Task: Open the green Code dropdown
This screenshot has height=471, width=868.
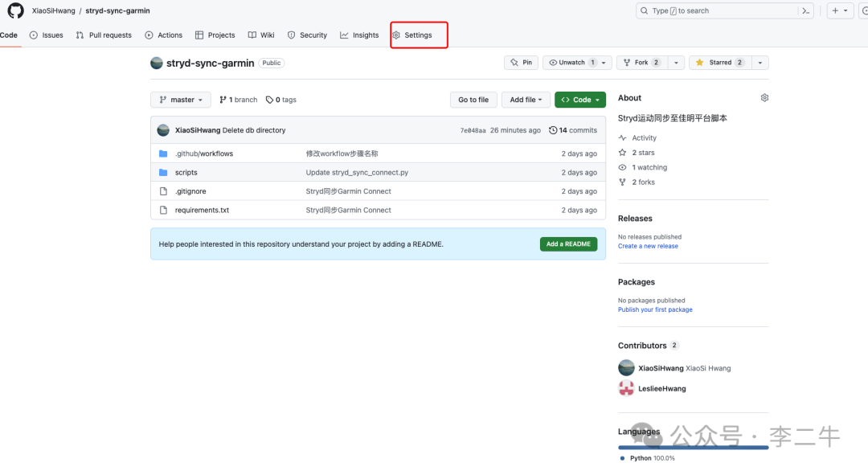Action: tap(580, 100)
